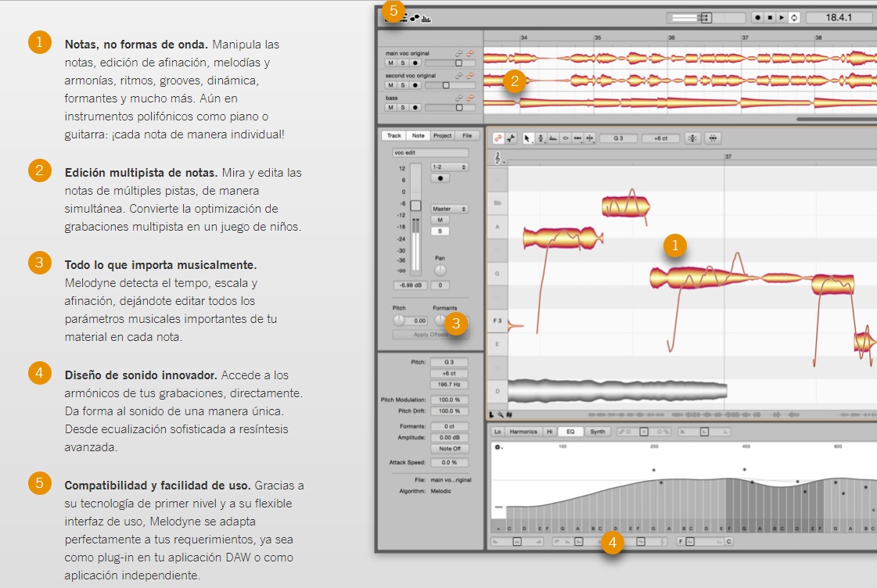877x588 pixels.
Task: Select the formant tool
Action: pyautogui.click(x=552, y=138)
